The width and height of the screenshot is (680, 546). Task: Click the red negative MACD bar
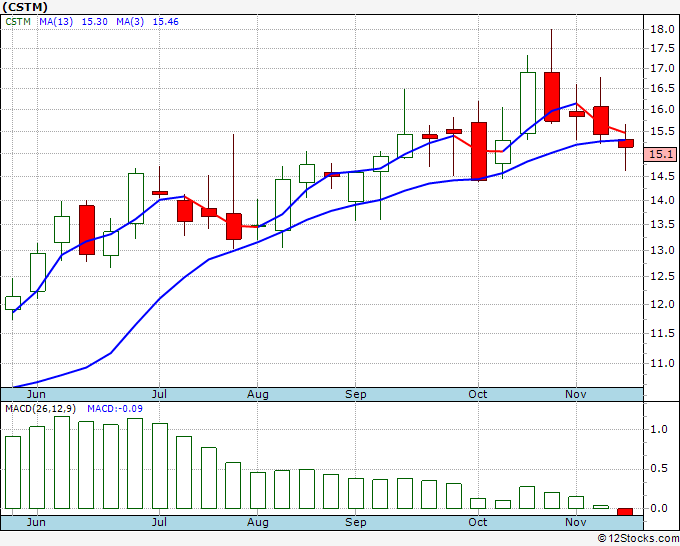tap(625, 512)
